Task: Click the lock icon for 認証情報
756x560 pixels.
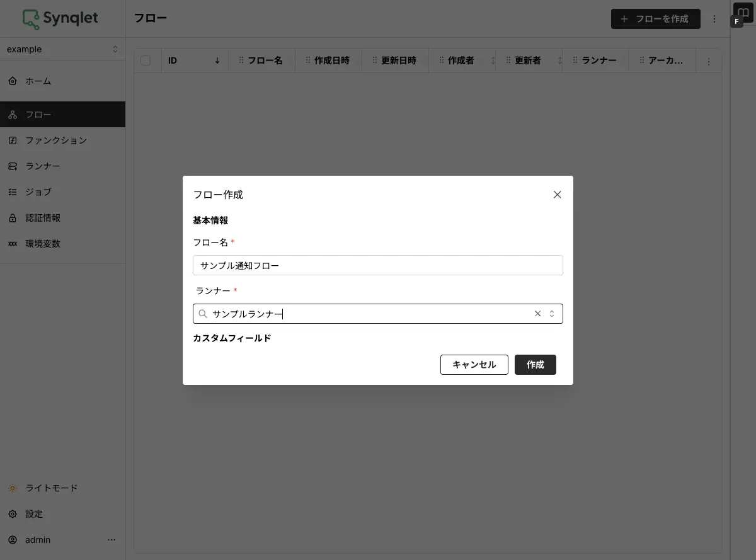Action: click(x=13, y=218)
